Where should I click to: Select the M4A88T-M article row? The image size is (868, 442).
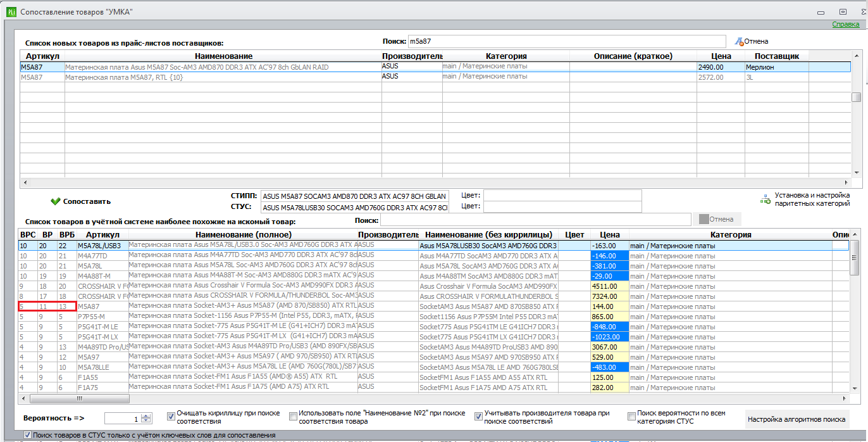[x=434, y=276]
